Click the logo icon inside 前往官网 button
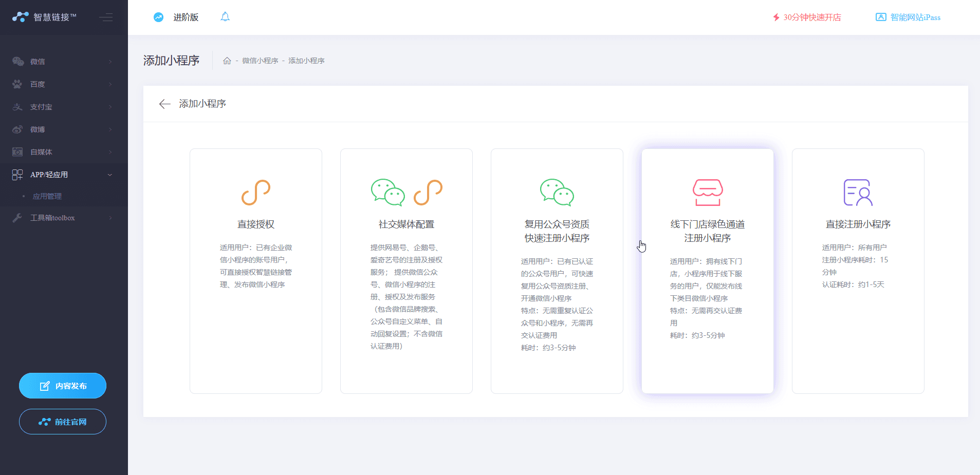Image resolution: width=980 pixels, height=475 pixels. 45,422
